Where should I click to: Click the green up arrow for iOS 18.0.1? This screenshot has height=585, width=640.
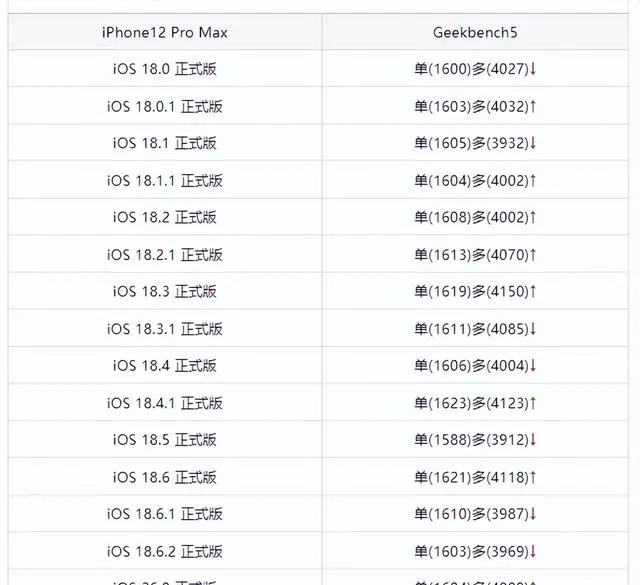click(x=533, y=107)
